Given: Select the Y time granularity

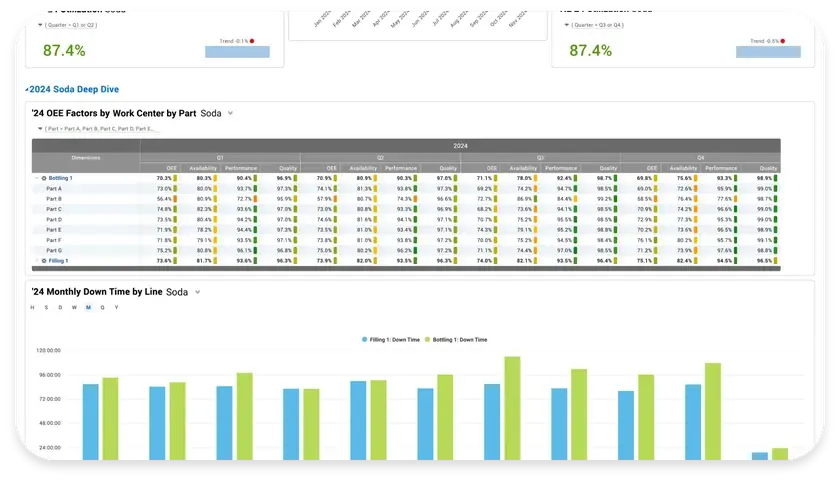Looking at the screenshot, I should pyautogui.click(x=116, y=307).
